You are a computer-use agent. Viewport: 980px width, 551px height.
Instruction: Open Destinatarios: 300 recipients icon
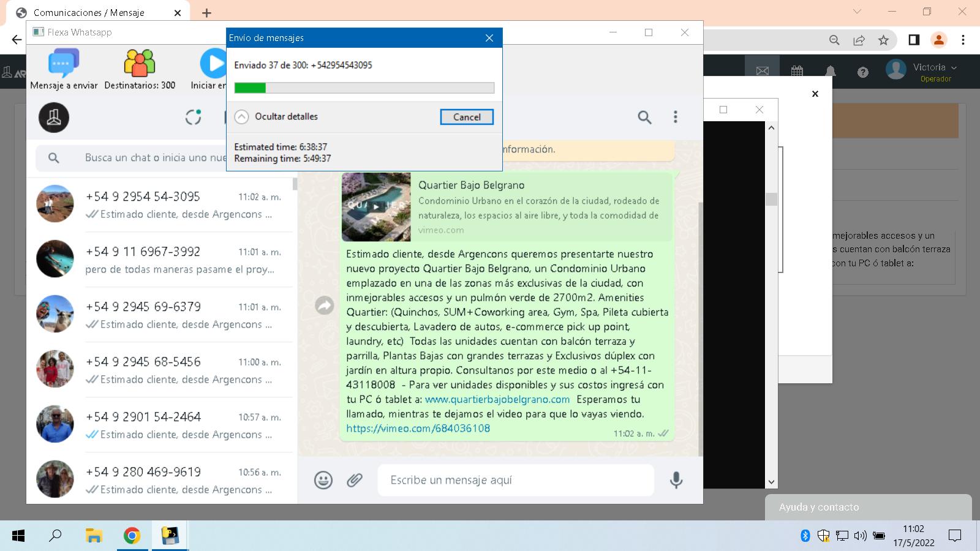[x=140, y=63]
